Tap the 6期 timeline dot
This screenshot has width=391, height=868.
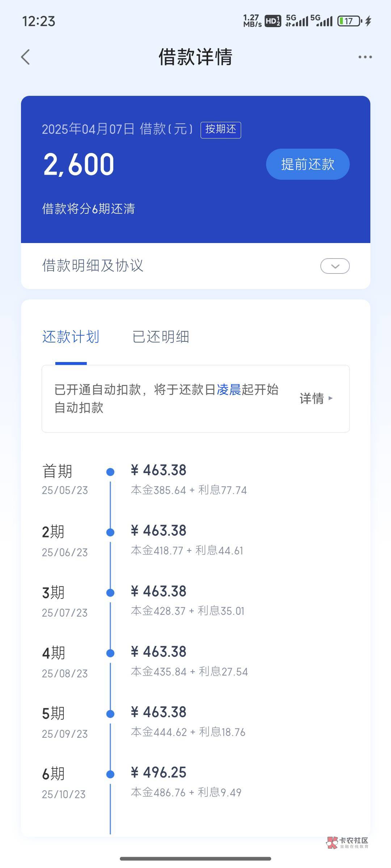pyautogui.click(x=110, y=774)
